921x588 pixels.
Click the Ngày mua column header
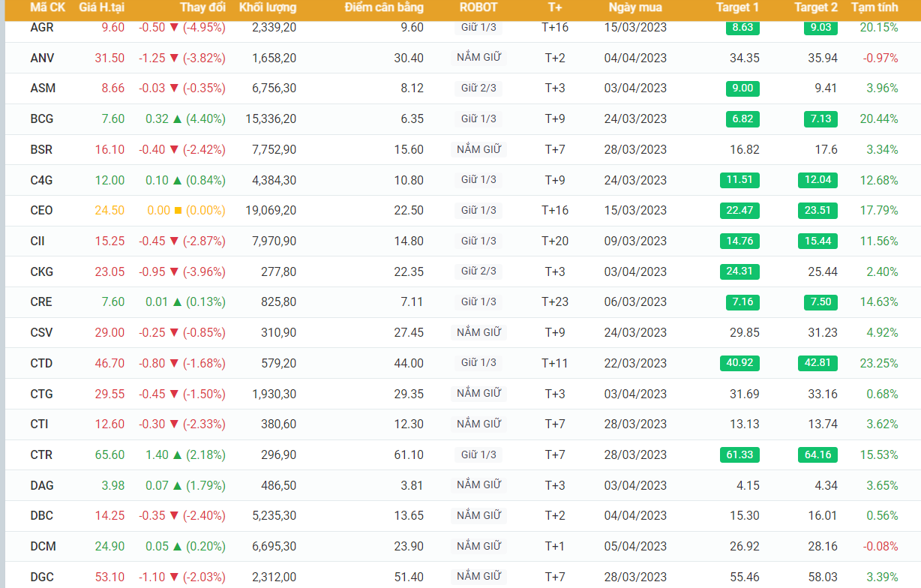coord(635,7)
